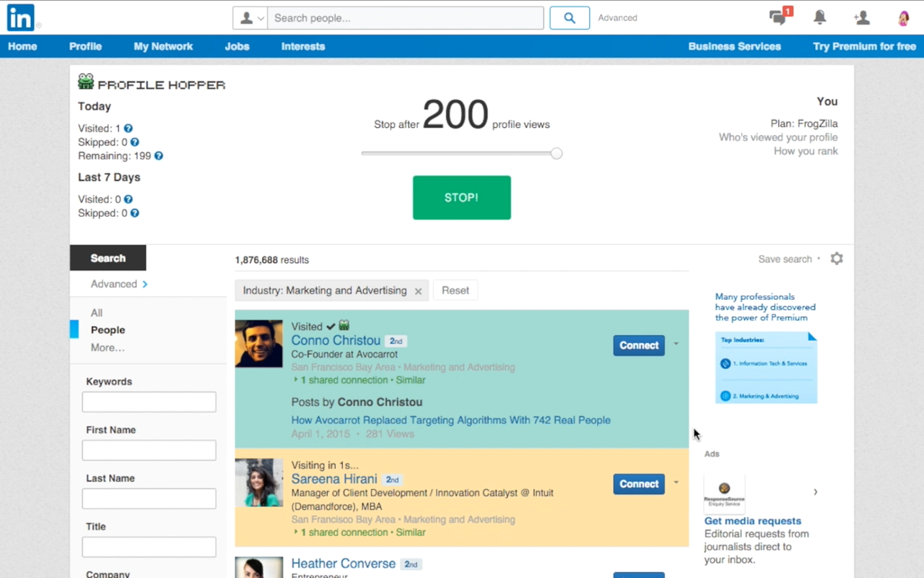View Sareena Hirani's 1 shared connection
The width and height of the screenshot is (924, 578).
(x=344, y=532)
